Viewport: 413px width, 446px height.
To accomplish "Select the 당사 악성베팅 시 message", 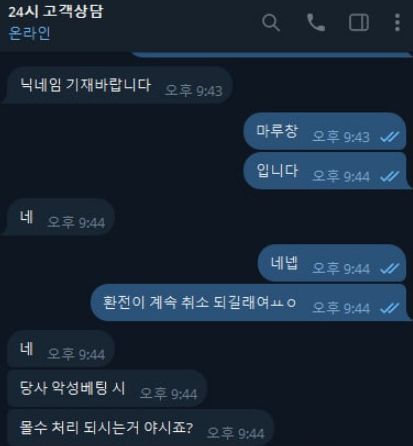I will coord(107,388).
